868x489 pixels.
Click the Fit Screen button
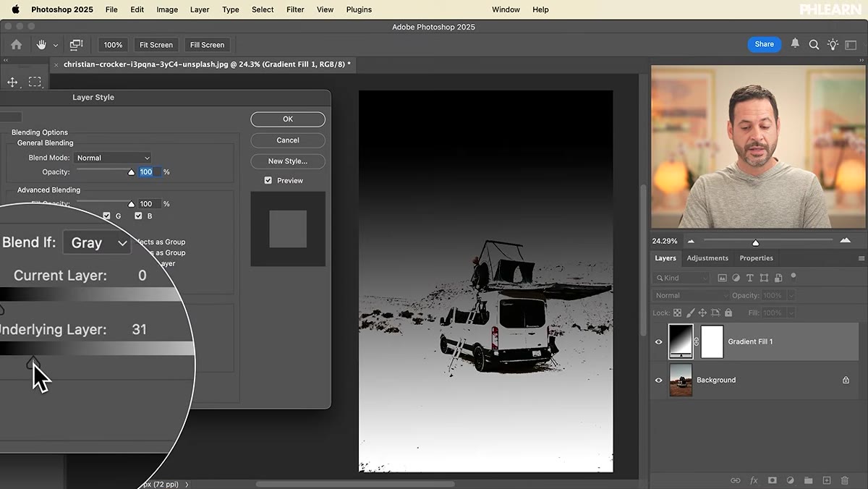point(156,45)
